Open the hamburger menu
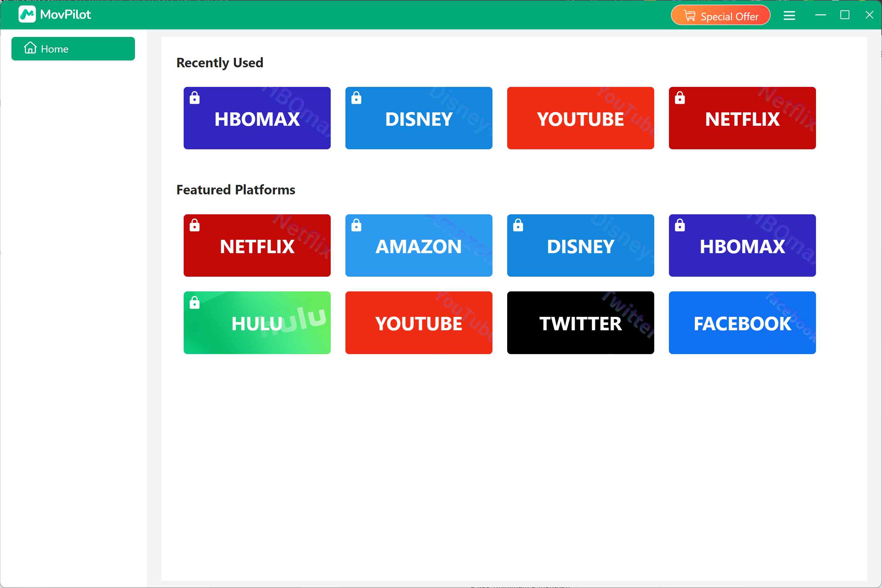The image size is (882, 588). coord(790,15)
